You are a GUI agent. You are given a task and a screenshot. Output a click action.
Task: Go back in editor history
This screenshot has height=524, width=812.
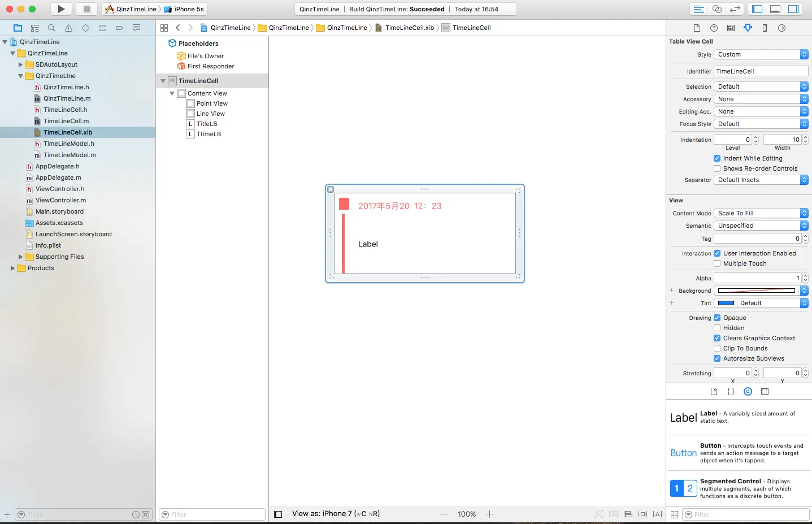point(178,28)
